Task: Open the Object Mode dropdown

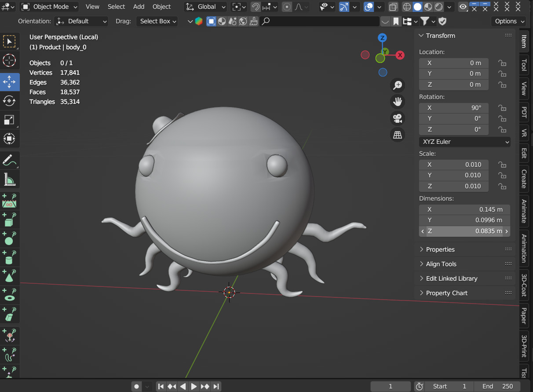Action: point(49,7)
